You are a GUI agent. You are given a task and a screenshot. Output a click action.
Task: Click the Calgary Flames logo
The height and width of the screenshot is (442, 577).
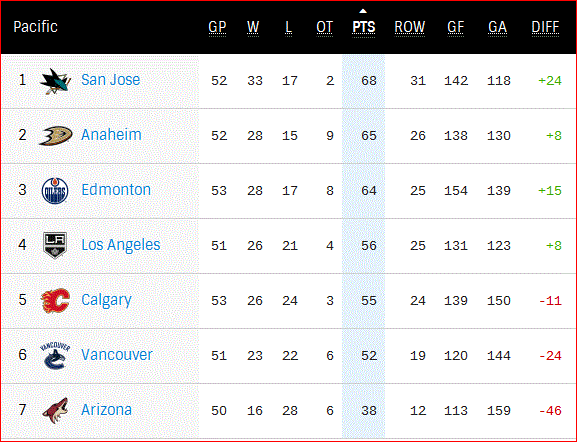pyautogui.click(x=55, y=300)
